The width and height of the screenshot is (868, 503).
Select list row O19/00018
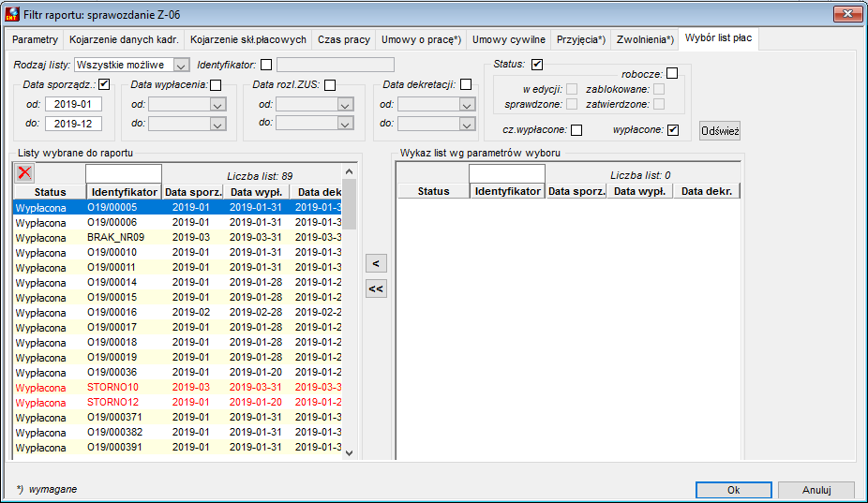[x=178, y=342]
